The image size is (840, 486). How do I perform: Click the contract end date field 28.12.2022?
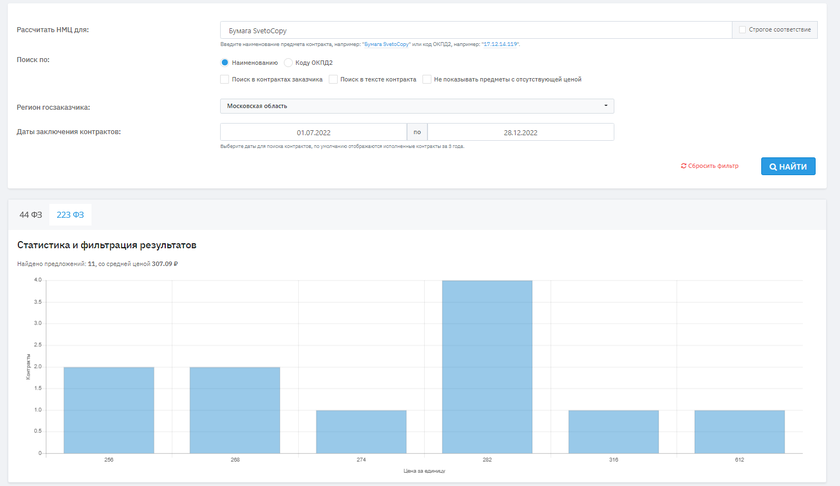tap(520, 132)
